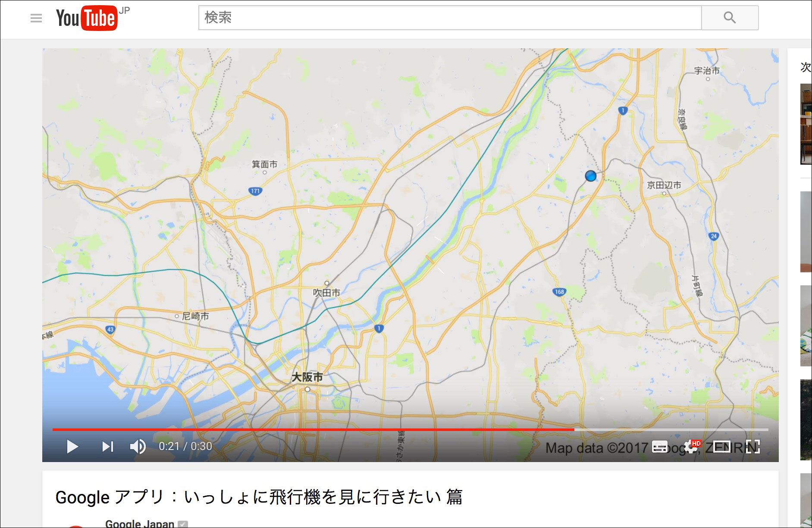Click the 0:21 / 0:30 time display

pyautogui.click(x=185, y=447)
